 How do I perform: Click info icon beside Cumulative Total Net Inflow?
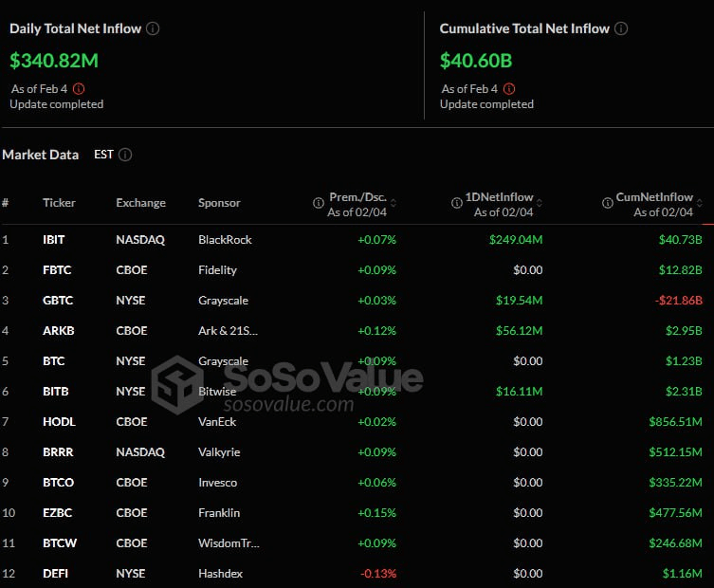(621, 28)
